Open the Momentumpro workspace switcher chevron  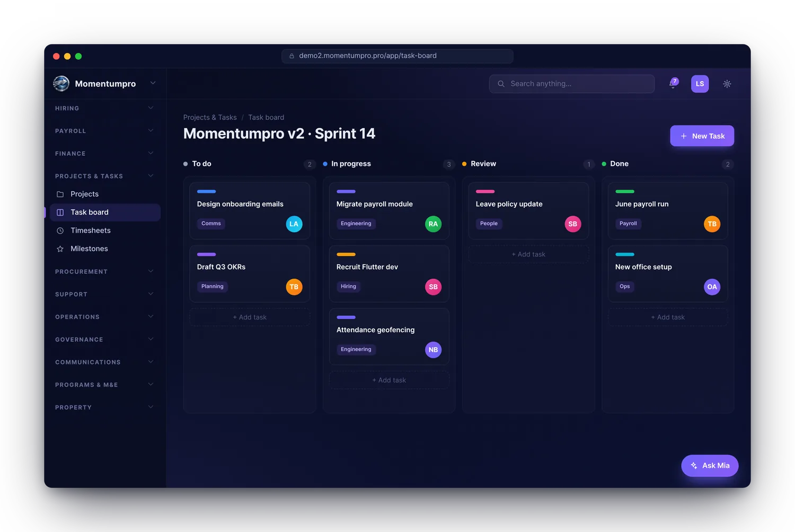click(153, 83)
